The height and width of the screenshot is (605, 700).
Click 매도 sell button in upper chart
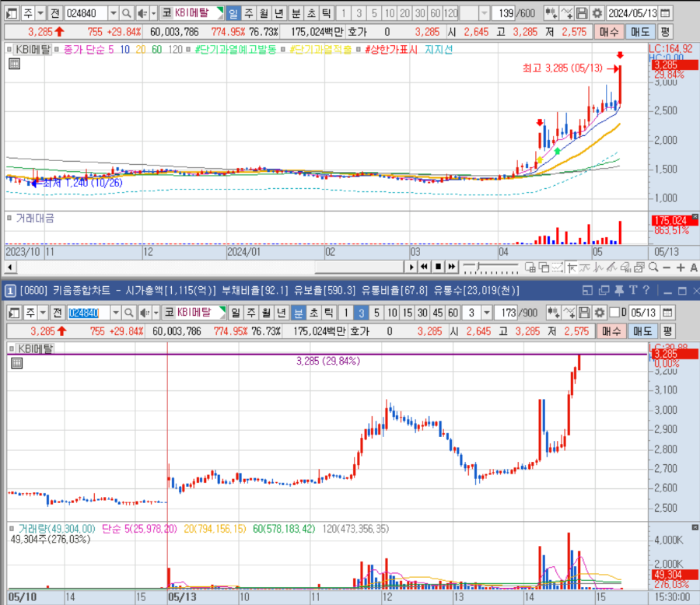pyautogui.click(x=640, y=32)
